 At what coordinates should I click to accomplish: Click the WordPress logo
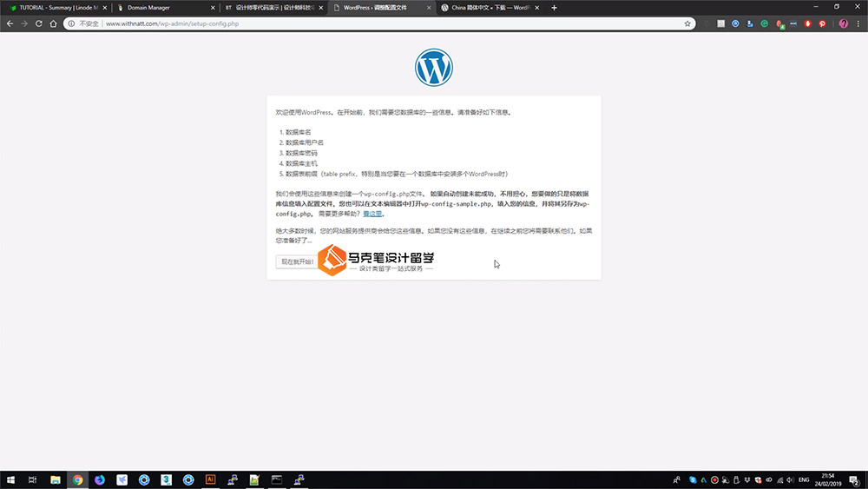pos(434,68)
